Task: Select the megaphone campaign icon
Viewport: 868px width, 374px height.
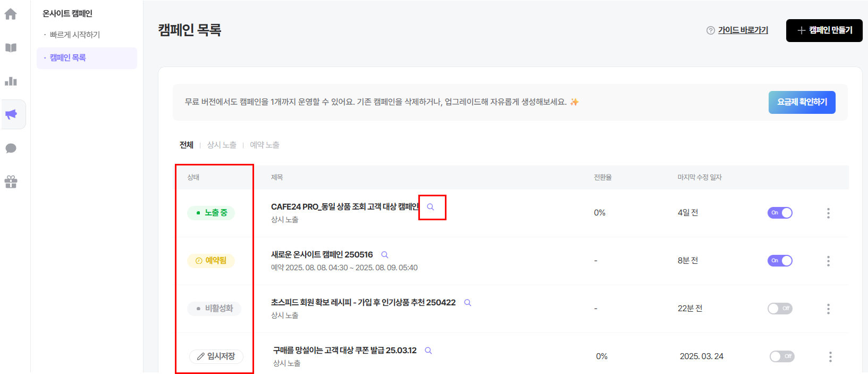Action: click(x=11, y=114)
